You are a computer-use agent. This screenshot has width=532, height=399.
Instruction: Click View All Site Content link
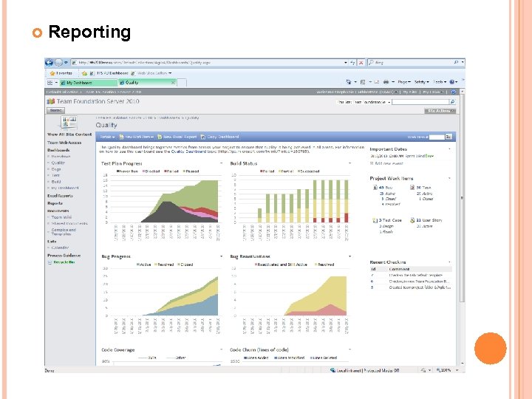coord(69,134)
